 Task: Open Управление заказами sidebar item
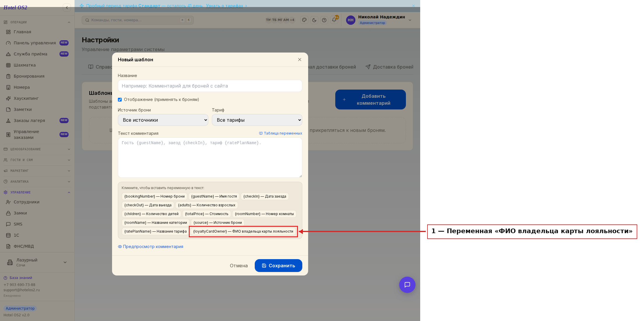(x=37, y=135)
